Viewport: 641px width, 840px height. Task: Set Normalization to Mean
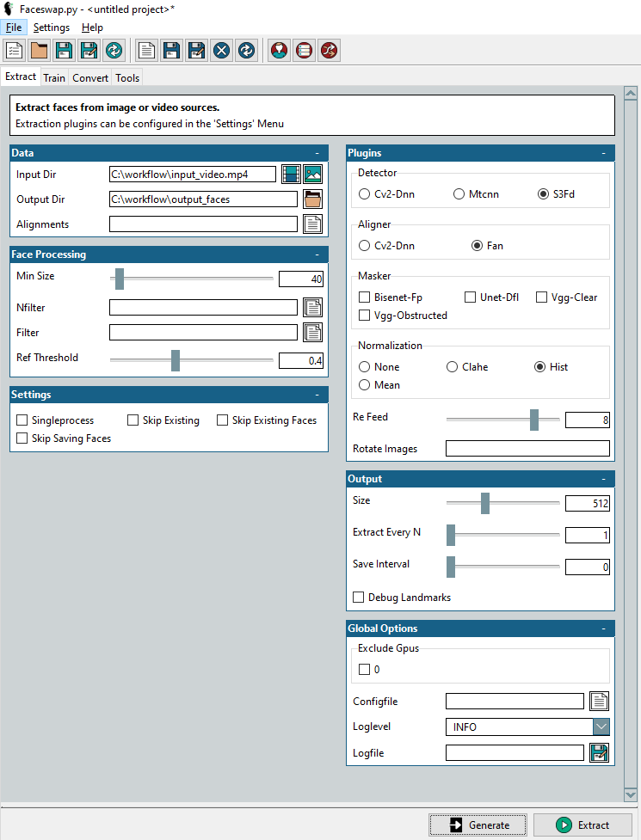click(x=365, y=384)
